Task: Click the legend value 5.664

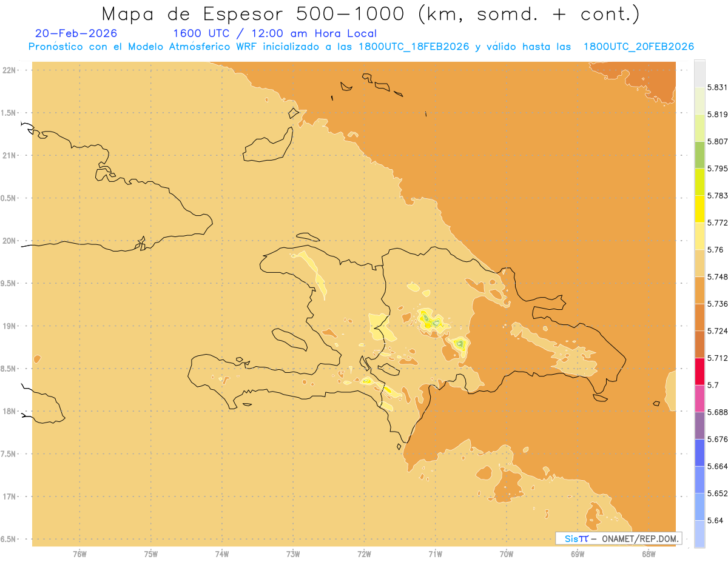Action: (x=717, y=466)
